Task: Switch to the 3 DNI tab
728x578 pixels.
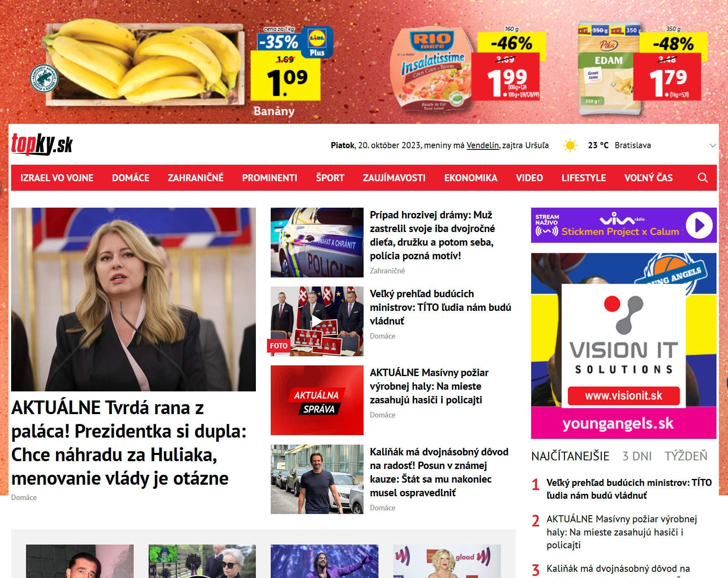Action: pyautogui.click(x=637, y=456)
